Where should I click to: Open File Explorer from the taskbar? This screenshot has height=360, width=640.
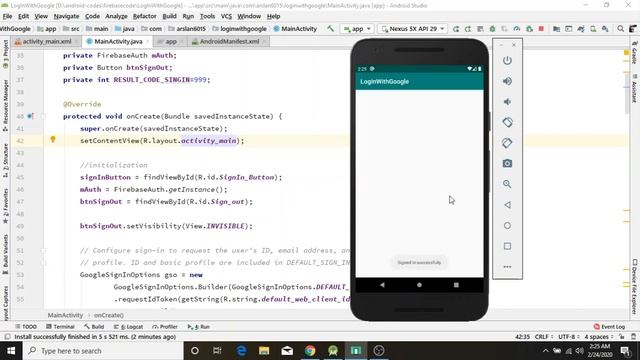[x=264, y=351]
